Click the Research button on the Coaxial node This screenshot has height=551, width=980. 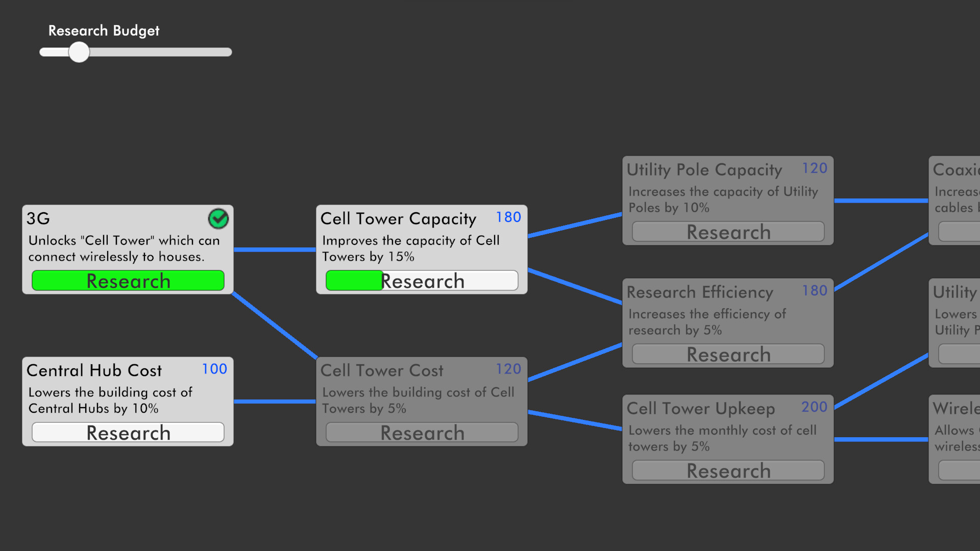965,231
